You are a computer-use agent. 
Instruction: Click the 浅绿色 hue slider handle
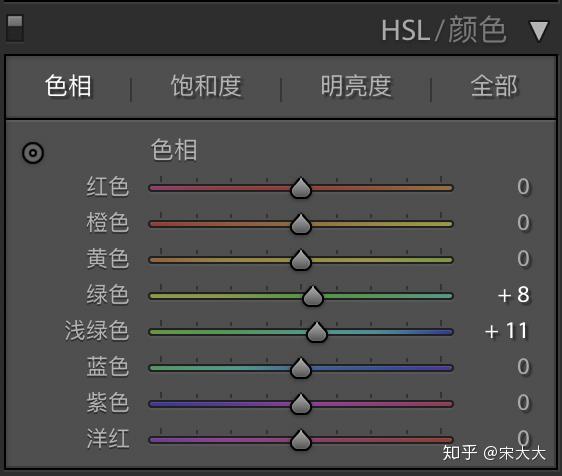[x=316, y=332]
